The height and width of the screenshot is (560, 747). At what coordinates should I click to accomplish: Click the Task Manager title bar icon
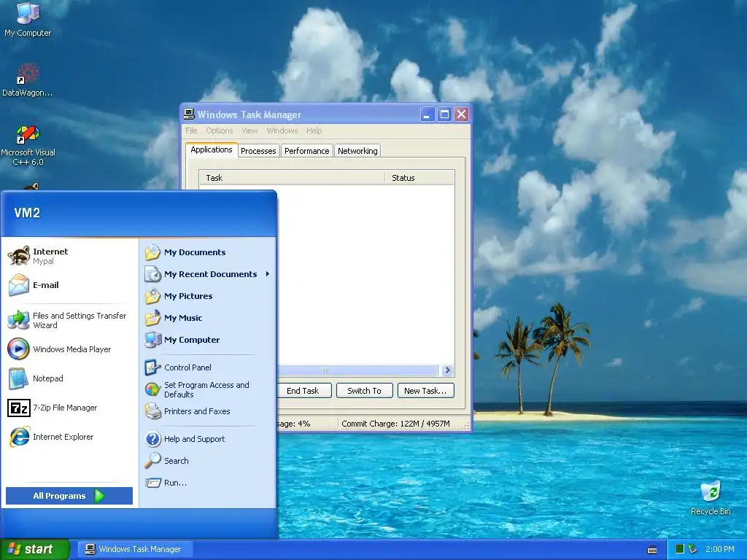(x=189, y=114)
